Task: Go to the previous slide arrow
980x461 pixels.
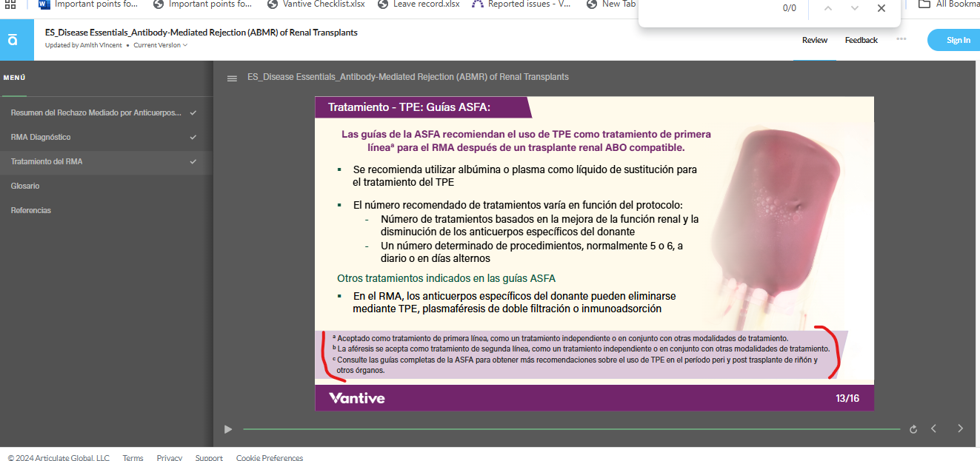Action: pyautogui.click(x=934, y=428)
